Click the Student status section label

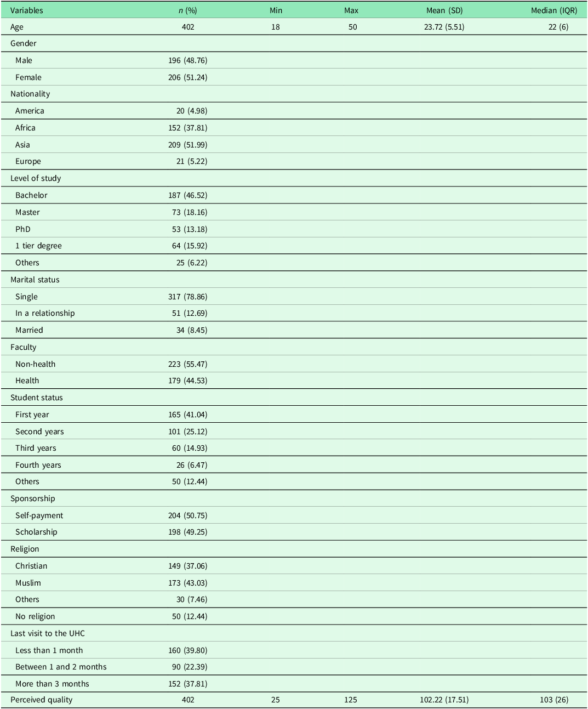[x=37, y=398]
